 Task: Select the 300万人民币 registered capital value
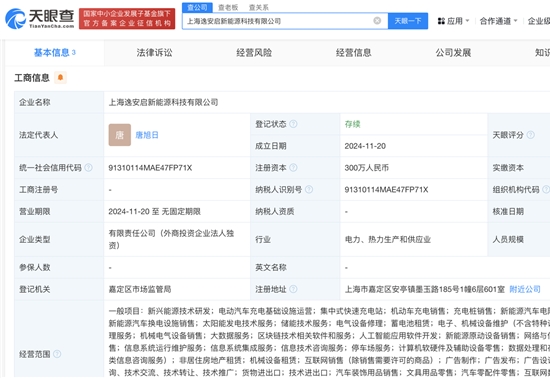point(367,168)
